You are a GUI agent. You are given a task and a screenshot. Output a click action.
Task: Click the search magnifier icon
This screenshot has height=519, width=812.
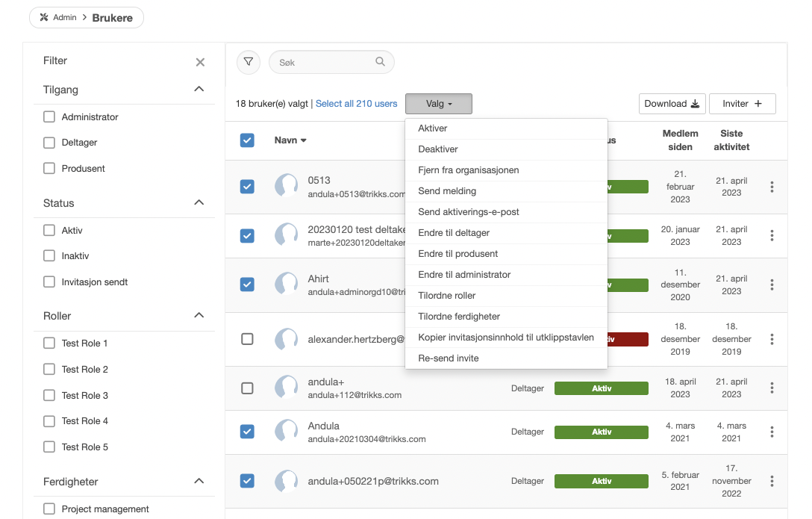point(381,62)
